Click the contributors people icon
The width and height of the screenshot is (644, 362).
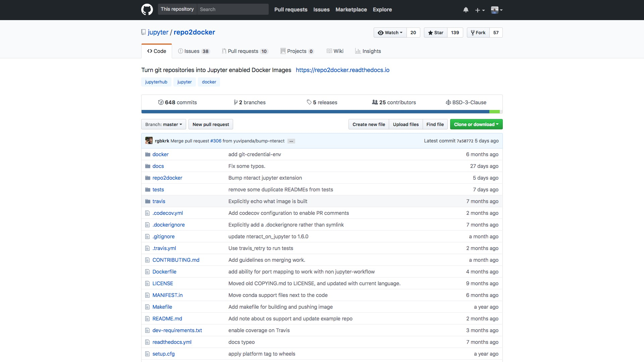click(375, 102)
